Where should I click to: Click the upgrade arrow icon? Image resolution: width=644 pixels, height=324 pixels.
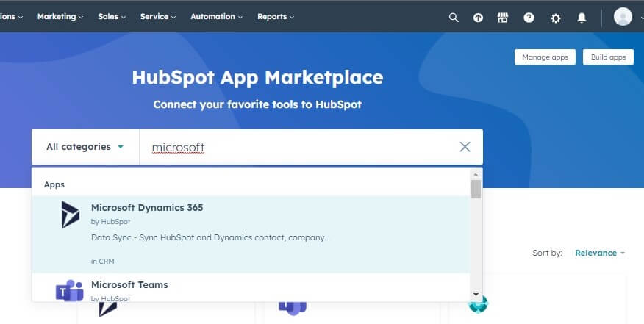pyautogui.click(x=478, y=18)
